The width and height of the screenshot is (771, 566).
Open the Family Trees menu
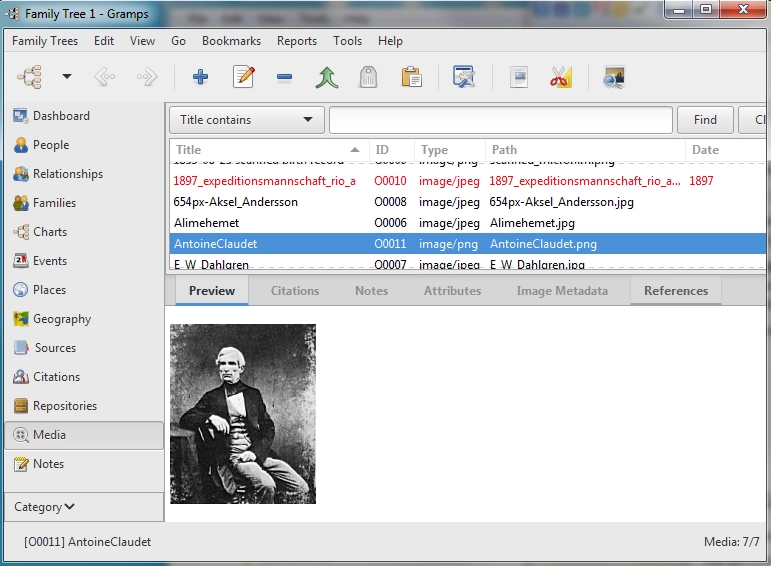pyautogui.click(x=45, y=41)
